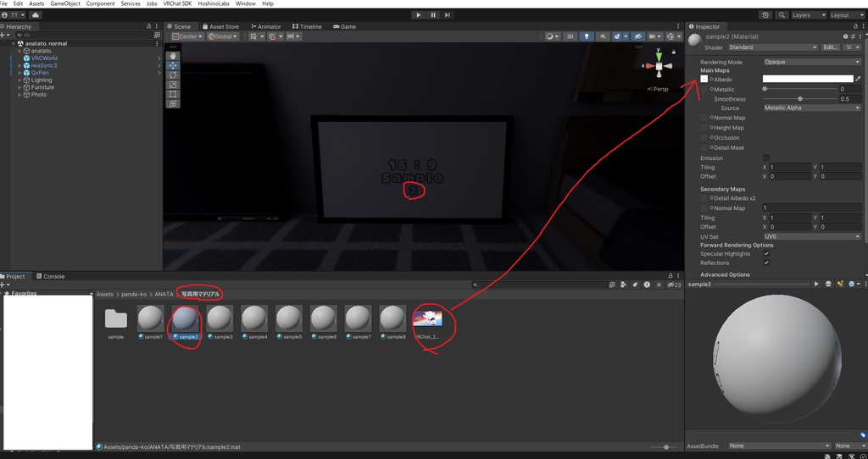
Task: Switch to the Game tab
Action: click(344, 26)
